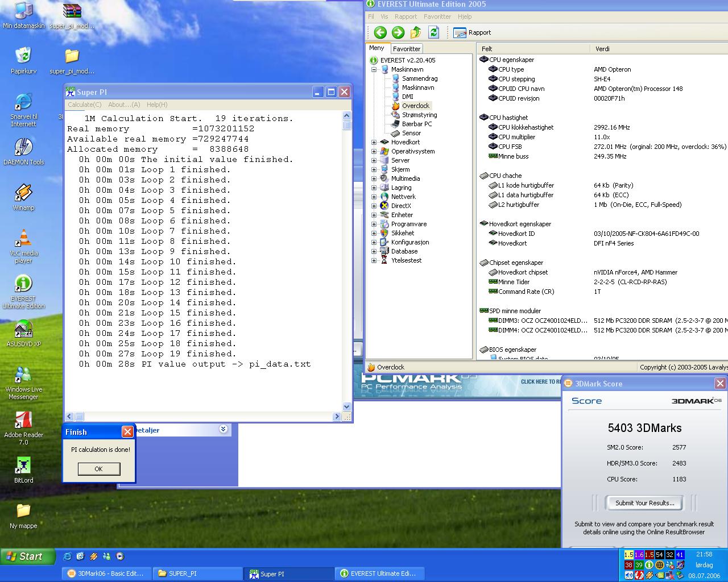
Task: Select CPU klokkehastighet row in EVEREST
Action: [602, 127]
